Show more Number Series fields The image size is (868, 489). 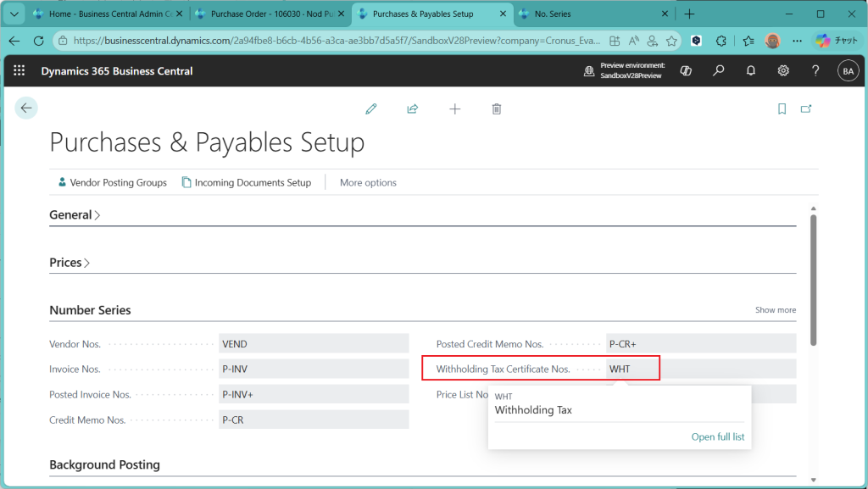click(x=775, y=310)
